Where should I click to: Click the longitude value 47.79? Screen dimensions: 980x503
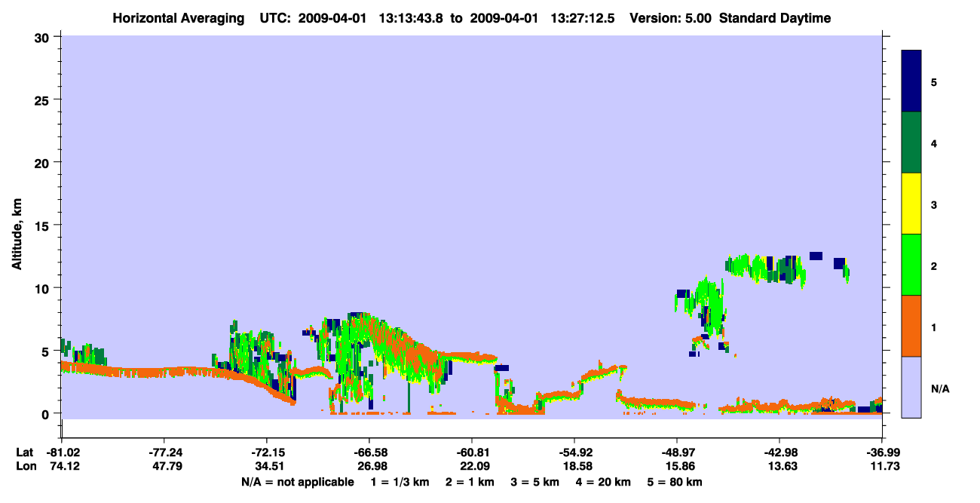click(x=165, y=466)
